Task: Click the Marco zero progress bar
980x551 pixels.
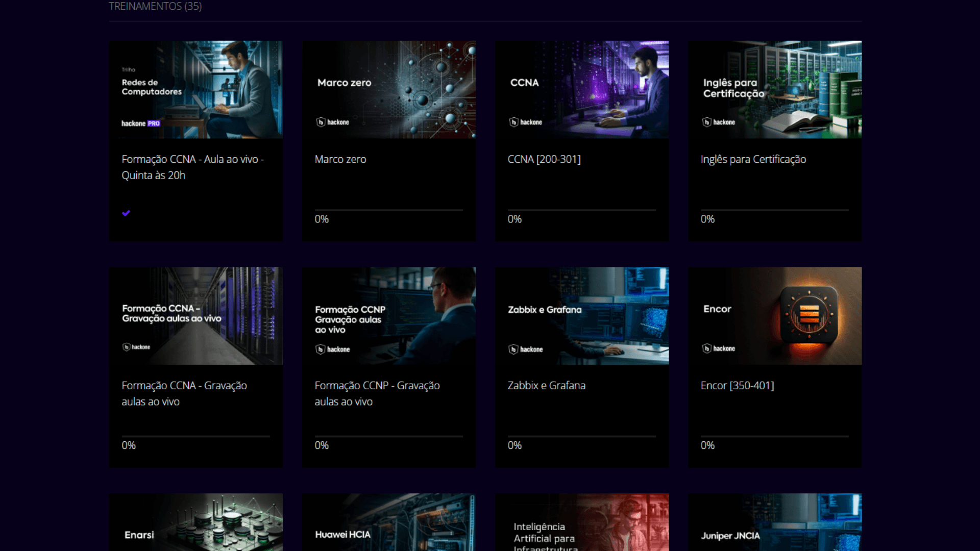Action: (388, 210)
